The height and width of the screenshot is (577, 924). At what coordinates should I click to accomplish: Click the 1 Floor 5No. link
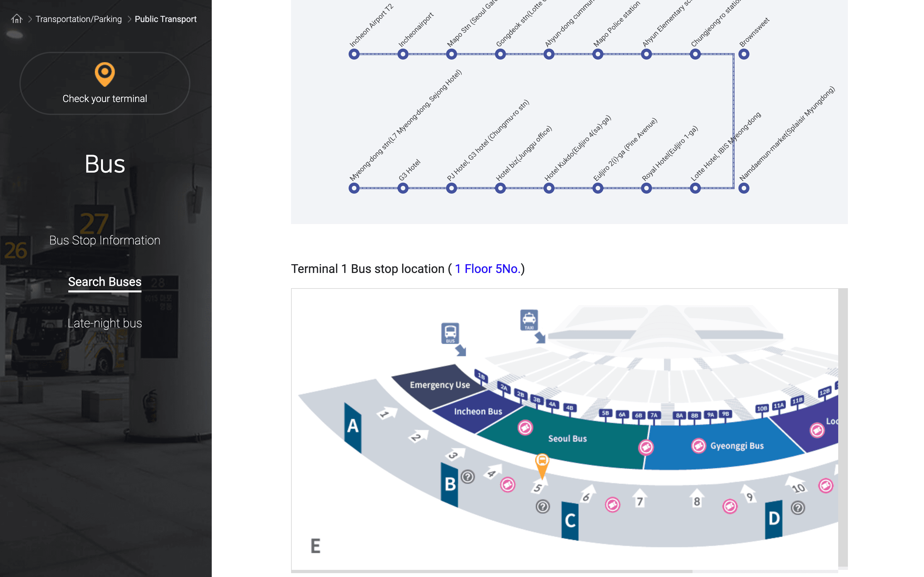(488, 269)
